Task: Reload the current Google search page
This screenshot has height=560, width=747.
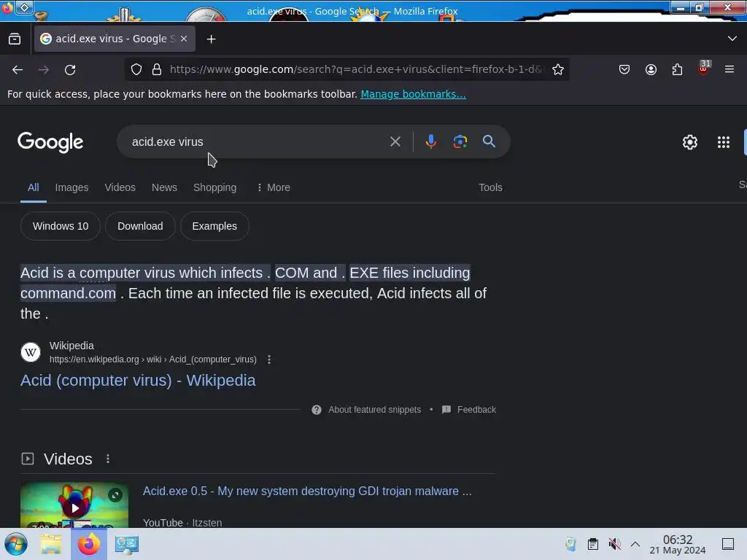Action: click(70, 70)
